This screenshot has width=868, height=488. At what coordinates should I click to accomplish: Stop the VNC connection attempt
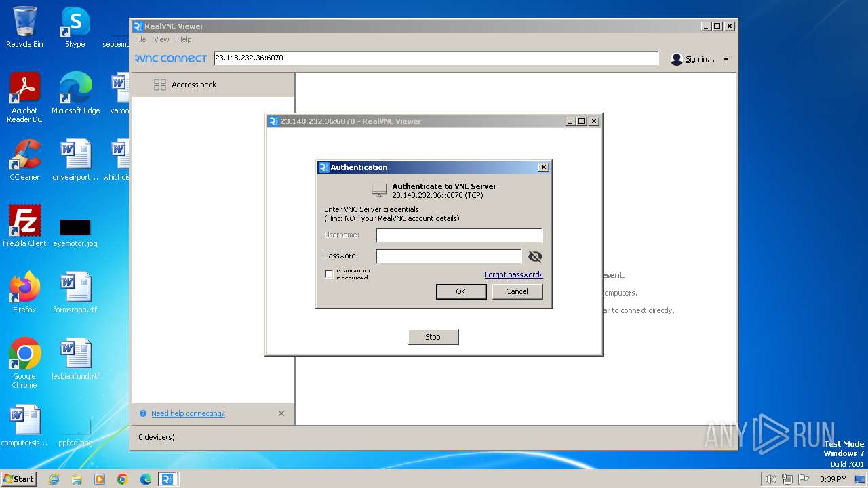pos(433,337)
